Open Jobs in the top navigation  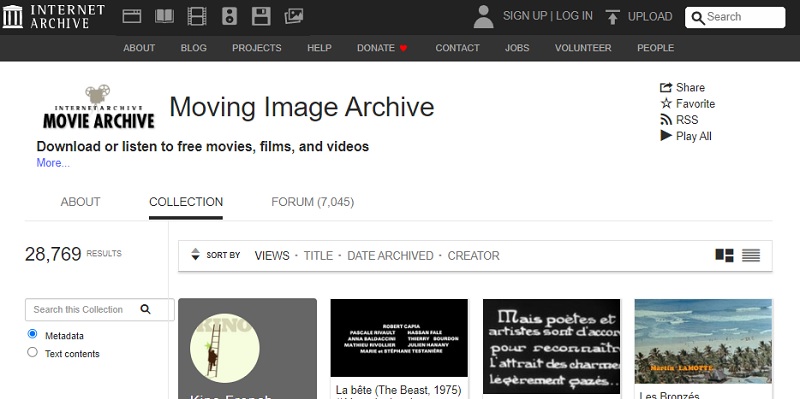point(517,48)
